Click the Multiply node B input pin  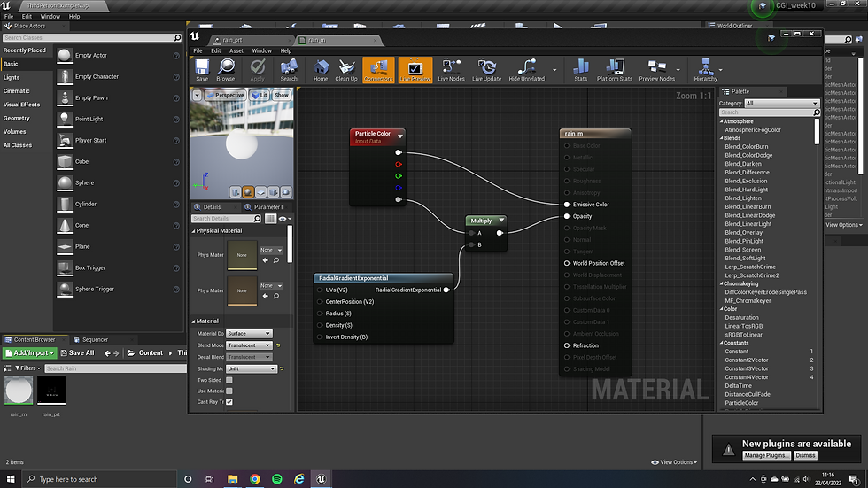[x=471, y=244]
